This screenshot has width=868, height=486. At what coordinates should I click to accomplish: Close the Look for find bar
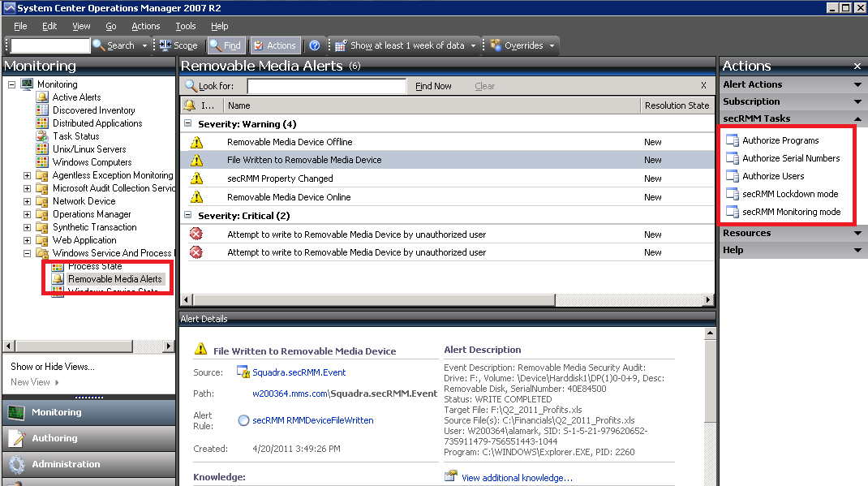click(x=703, y=86)
